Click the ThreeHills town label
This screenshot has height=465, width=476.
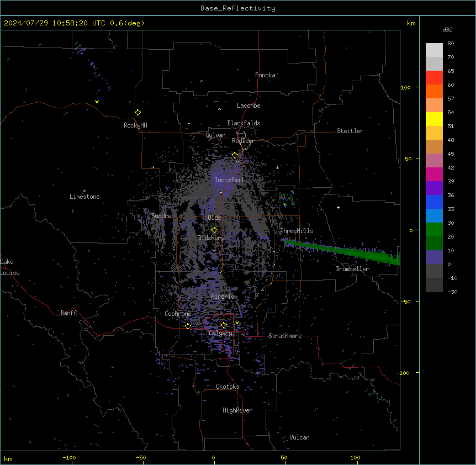(x=297, y=231)
